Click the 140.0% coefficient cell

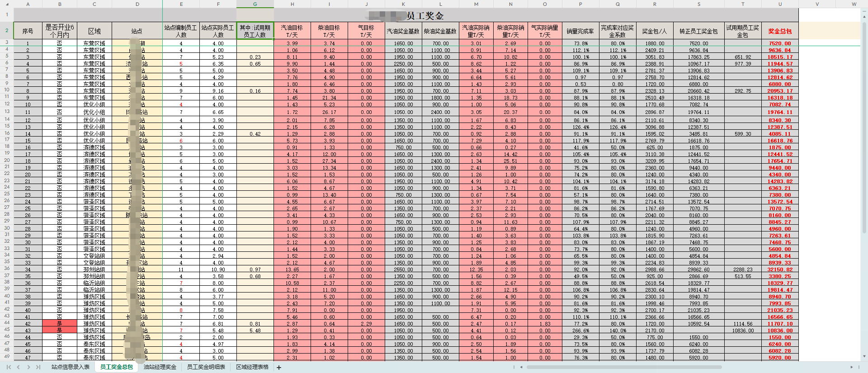click(x=618, y=331)
